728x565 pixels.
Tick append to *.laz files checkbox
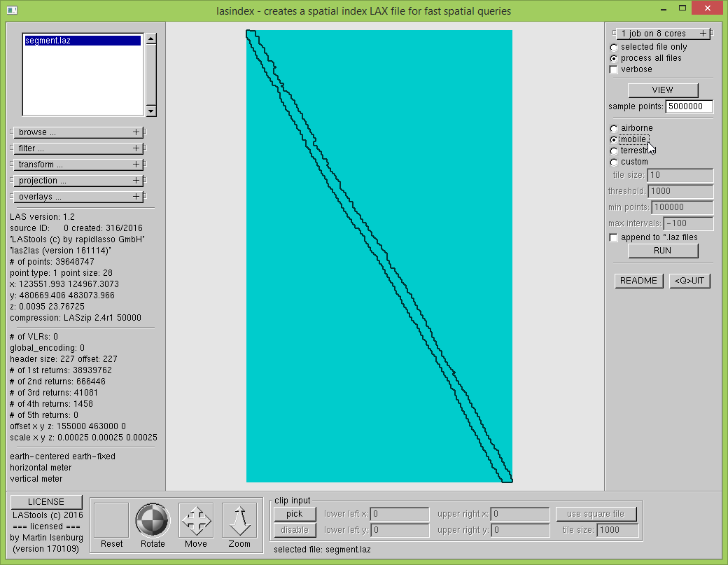click(614, 237)
